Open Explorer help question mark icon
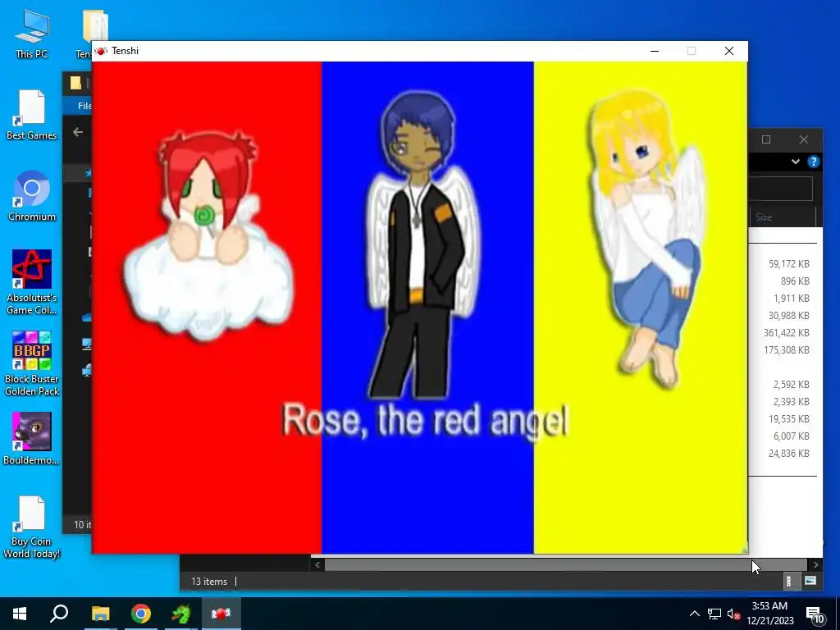 (x=813, y=162)
